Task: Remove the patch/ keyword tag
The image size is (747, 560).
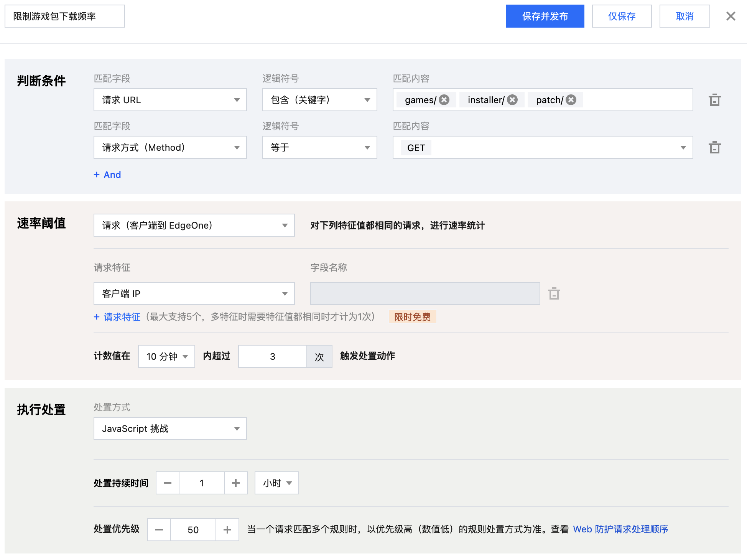Action: tap(571, 100)
